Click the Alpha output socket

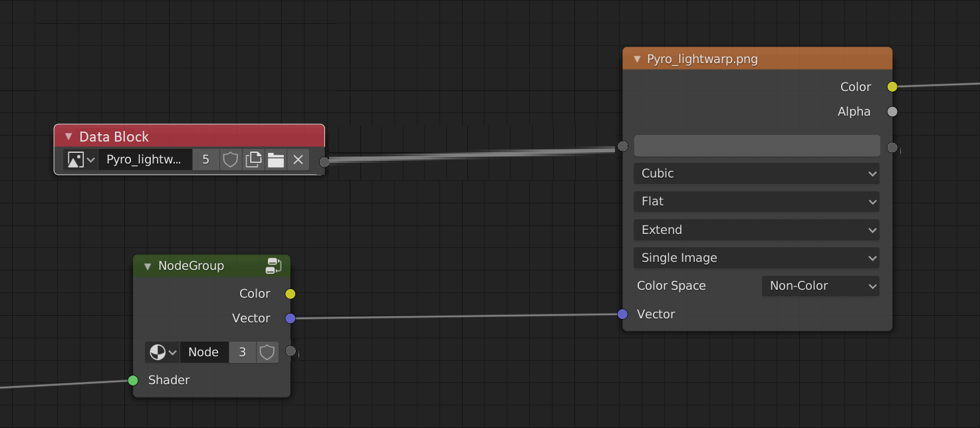(892, 112)
